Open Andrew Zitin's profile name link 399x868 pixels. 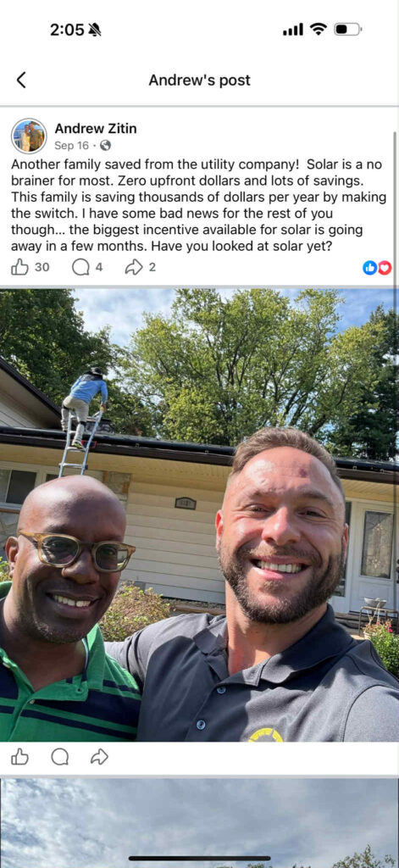96,129
